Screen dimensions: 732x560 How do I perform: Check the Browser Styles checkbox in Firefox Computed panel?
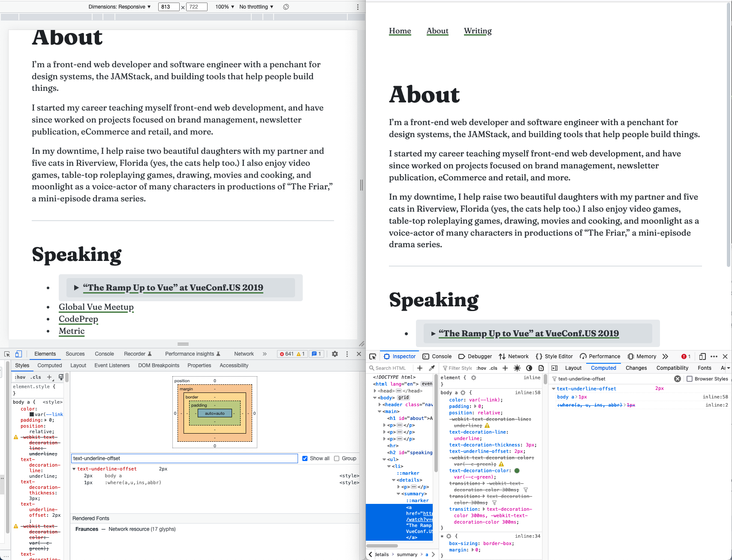689,379
